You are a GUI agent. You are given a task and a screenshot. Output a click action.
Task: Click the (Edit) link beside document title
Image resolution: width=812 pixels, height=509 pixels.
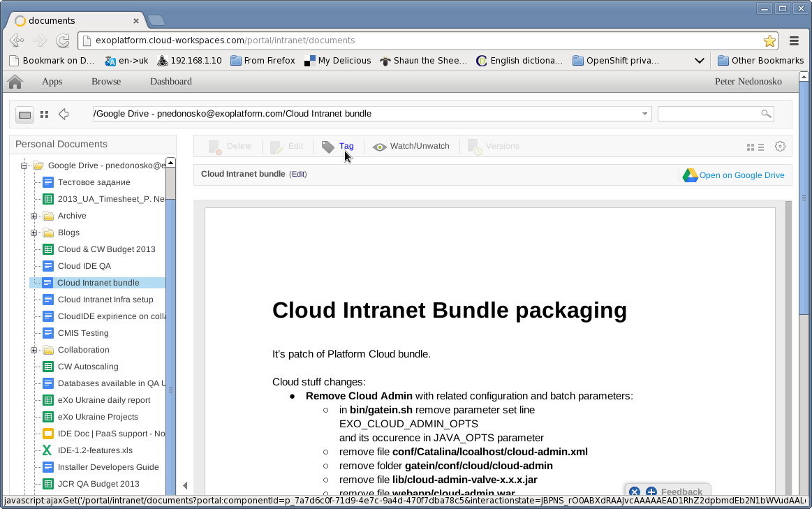(x=297, y=175)
